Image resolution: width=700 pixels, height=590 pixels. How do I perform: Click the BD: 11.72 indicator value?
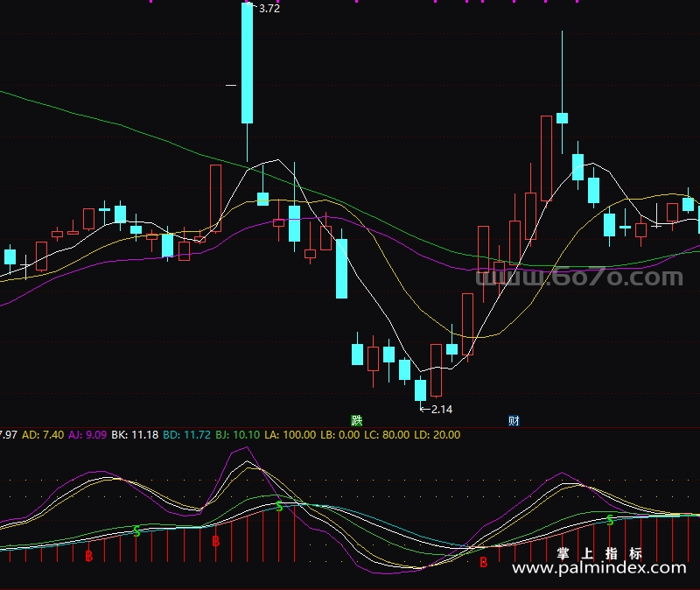tap(186, 434)
